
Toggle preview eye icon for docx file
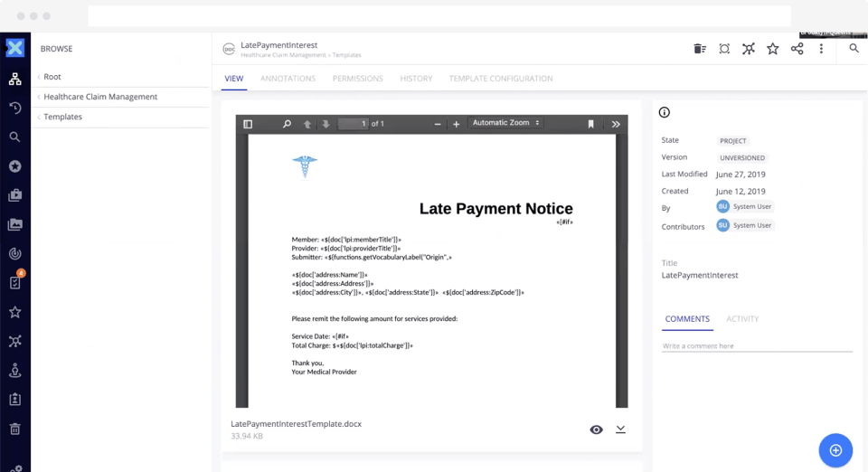click(596, 430)
